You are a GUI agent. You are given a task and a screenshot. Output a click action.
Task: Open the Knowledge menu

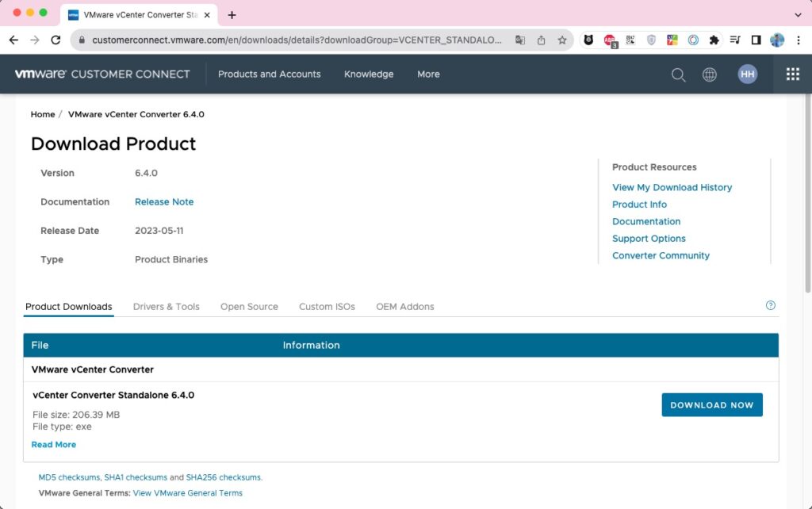click(369, 74)
